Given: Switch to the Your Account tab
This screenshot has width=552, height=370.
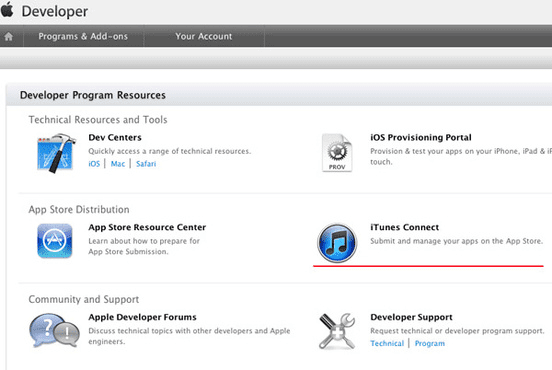Looking at the screenshot, I should (204, 36).
